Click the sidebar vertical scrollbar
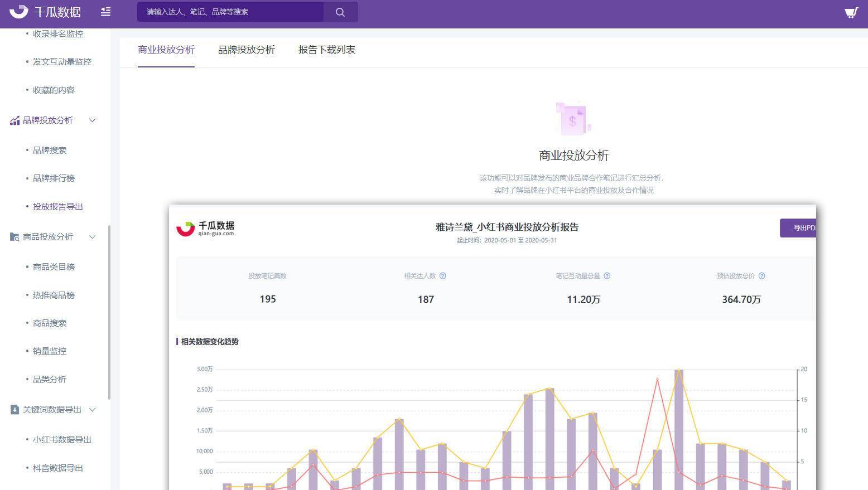Viewport: 868px width, 490px height. [109, 312]
